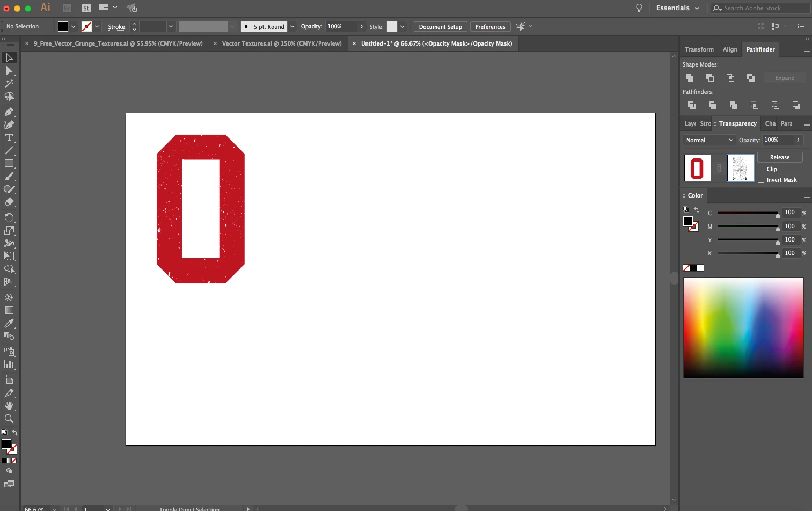Open the arrange documents dropdown
Viewport: 812px width, 511px height.
coord(108,8)
